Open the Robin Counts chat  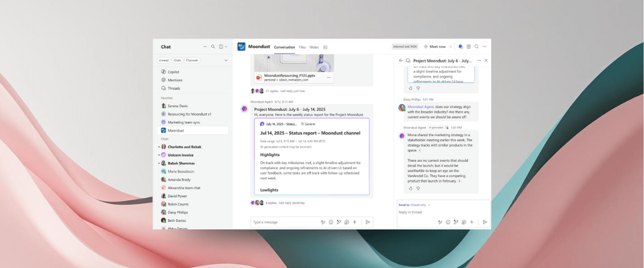coord(193,204)
